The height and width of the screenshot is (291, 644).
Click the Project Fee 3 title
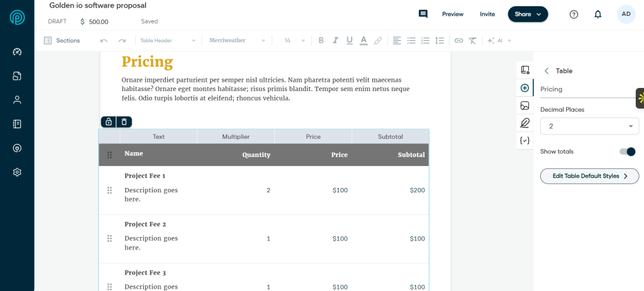click(x=145, y=273)
